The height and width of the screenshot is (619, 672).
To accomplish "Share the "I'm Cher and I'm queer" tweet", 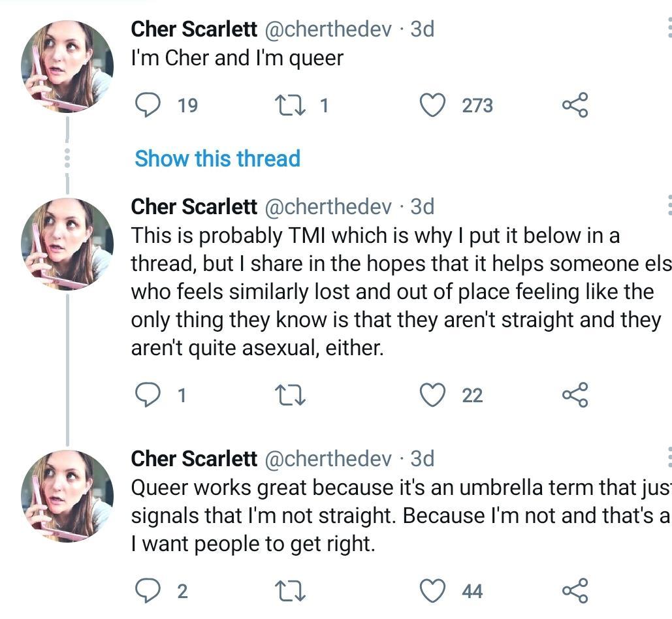I will (x=575, y=105).
